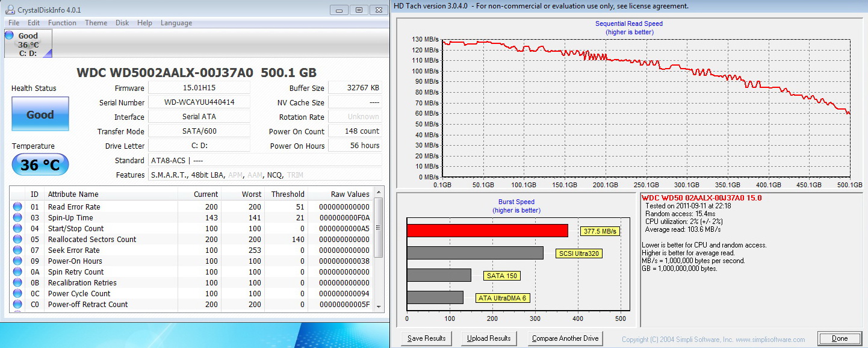Click the SATA 150 label
Screen dimensions: 868x348
(x=501, y=276)
